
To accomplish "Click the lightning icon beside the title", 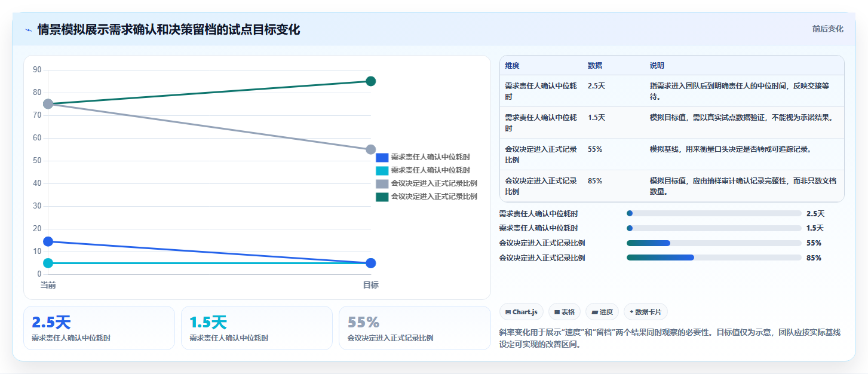I will [29, 30].
